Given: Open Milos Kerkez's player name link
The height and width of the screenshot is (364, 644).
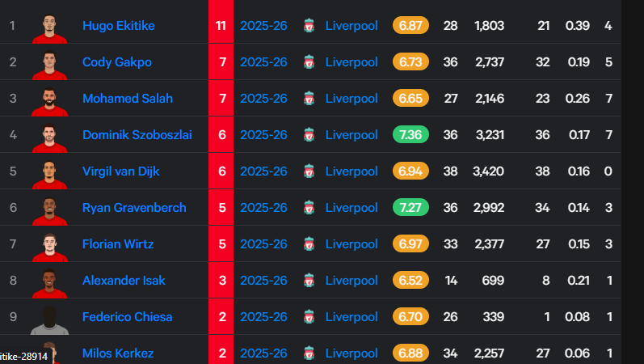Looking at the screenshot, I should [x=118, y=353].
